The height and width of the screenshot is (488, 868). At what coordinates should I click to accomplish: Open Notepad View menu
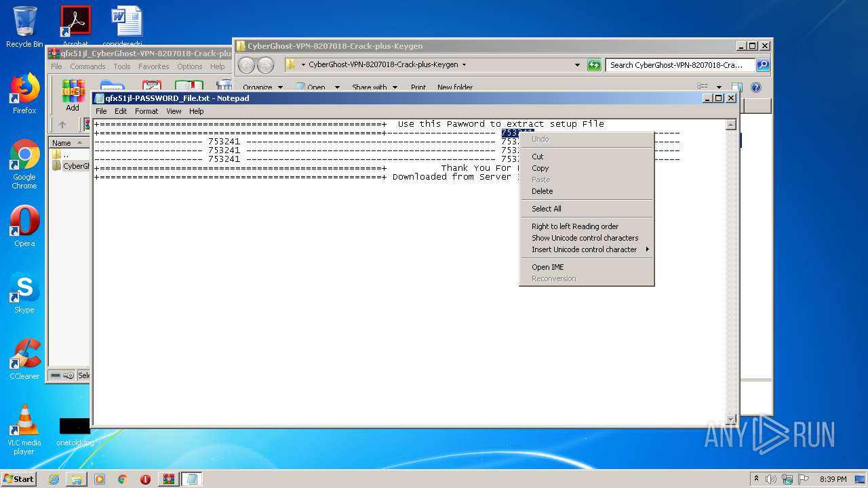coord(174,111)
